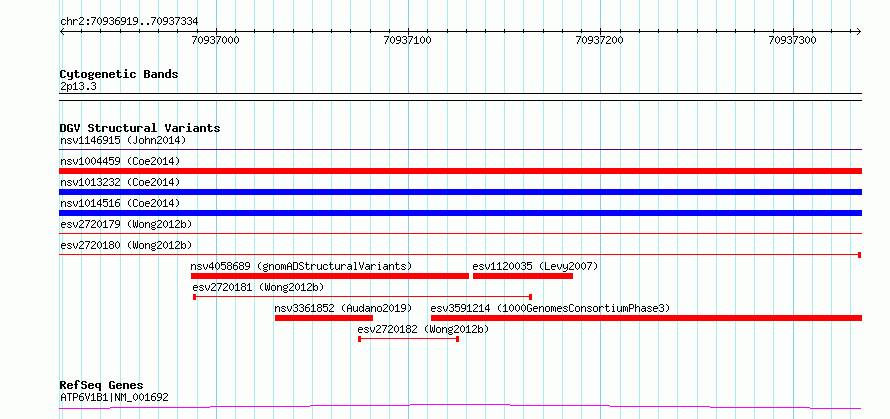Screen dimensions: 890x419
Task: Click the nsv1014516 (Coe2014) label
Action: coord(120,203)
